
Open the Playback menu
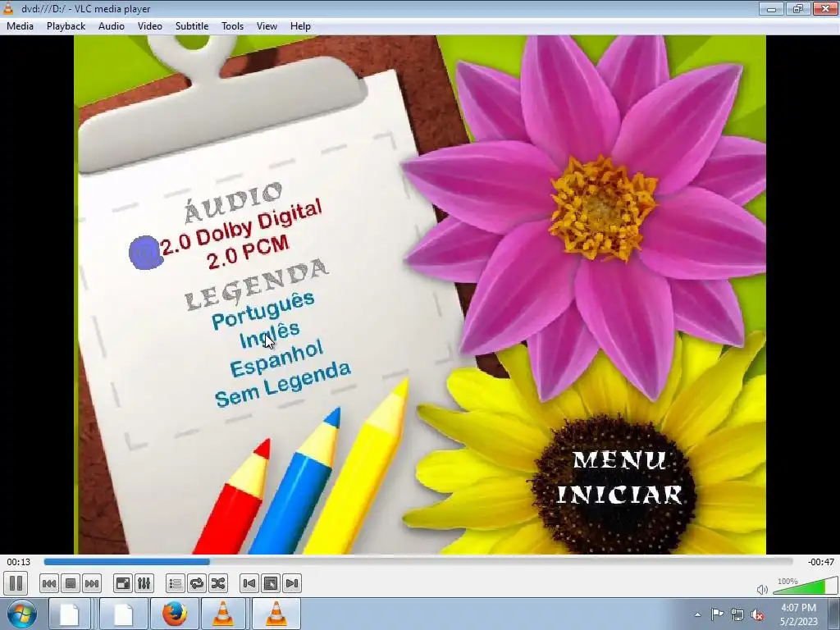pos(66,26)
